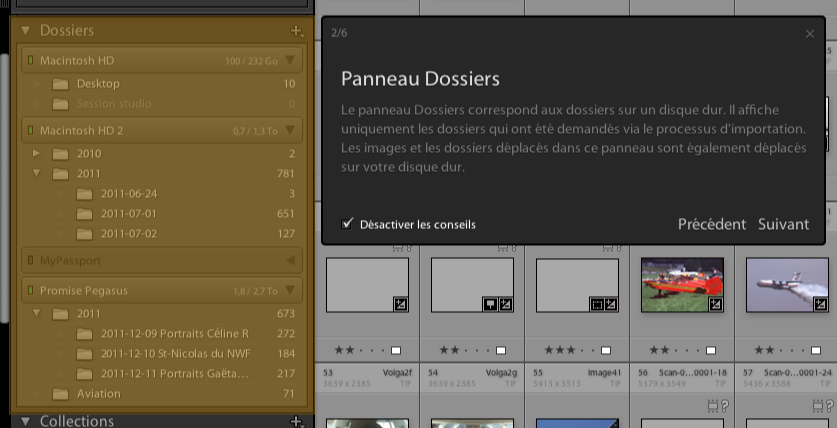This screenshot has width=837, height=428.
Task: Click the 100 / 232 Go disk space text
Action: 251,61
